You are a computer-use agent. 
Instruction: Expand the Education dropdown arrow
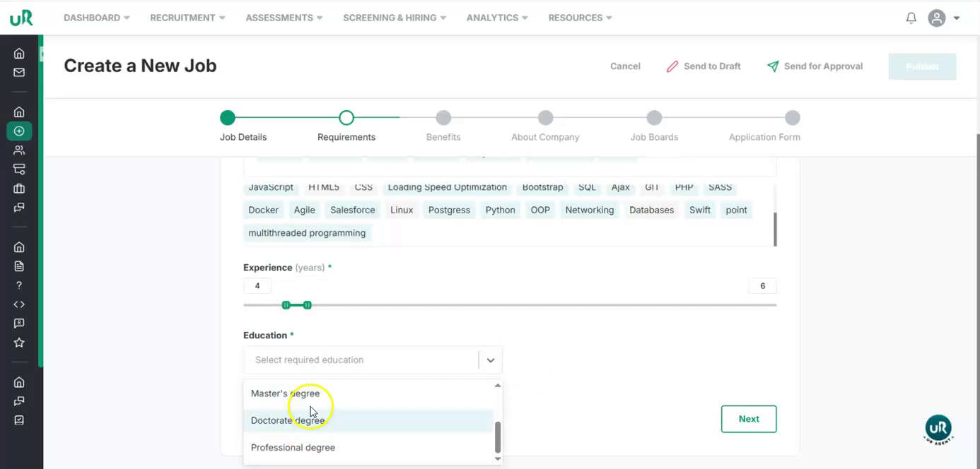tap(490, 360)
